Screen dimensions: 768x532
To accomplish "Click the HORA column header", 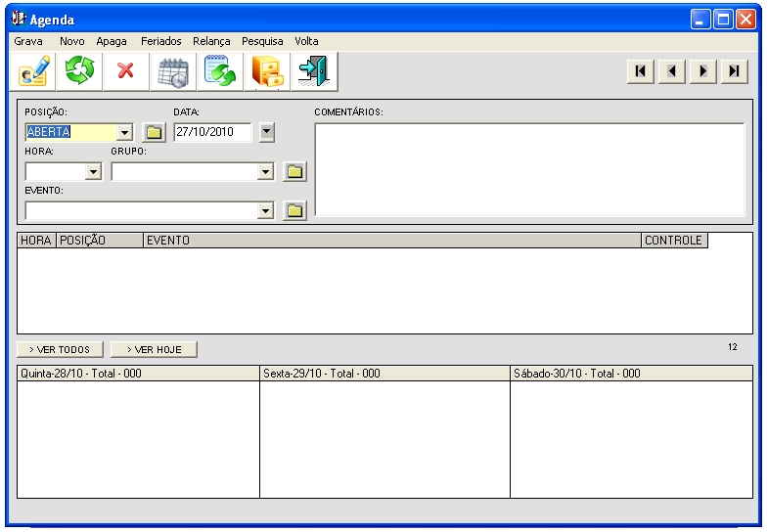I will [x=37, y=241].
